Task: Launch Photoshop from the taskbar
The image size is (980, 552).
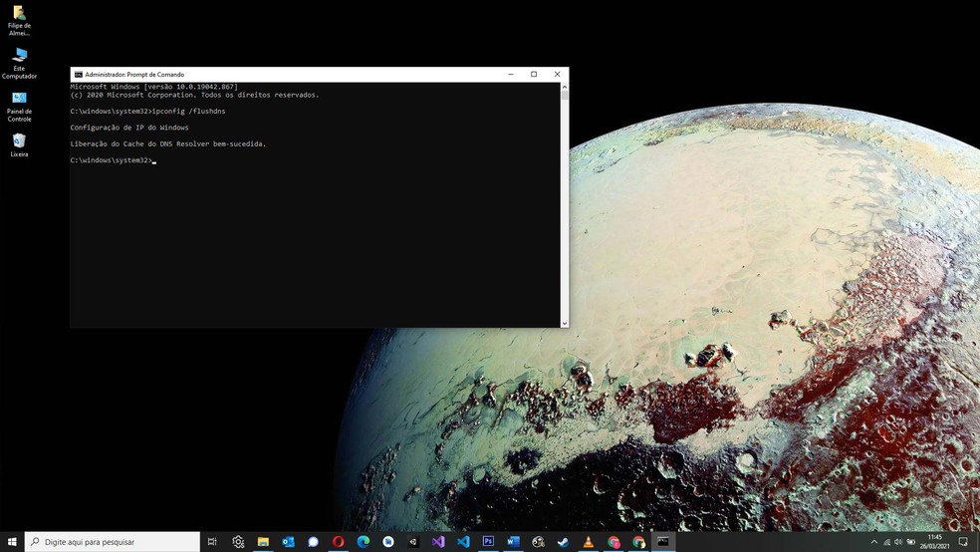Action: click(x=488, y=541)
